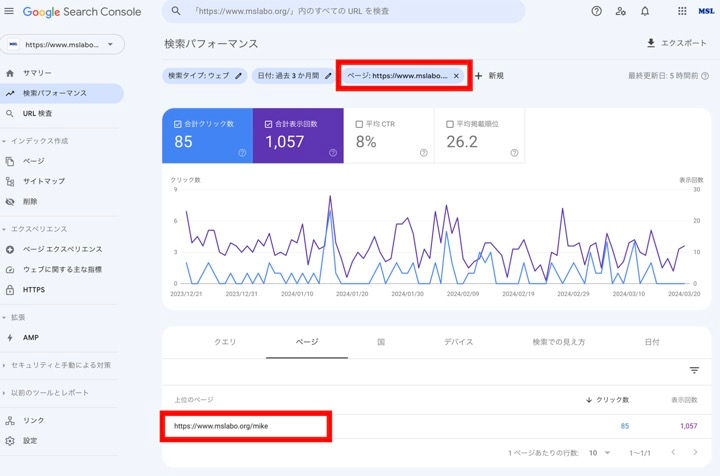This screenshot has height=476, width=720.
Task: Open the https://www.mslabo.org/mike row
Action: click(x=437, y=426)
